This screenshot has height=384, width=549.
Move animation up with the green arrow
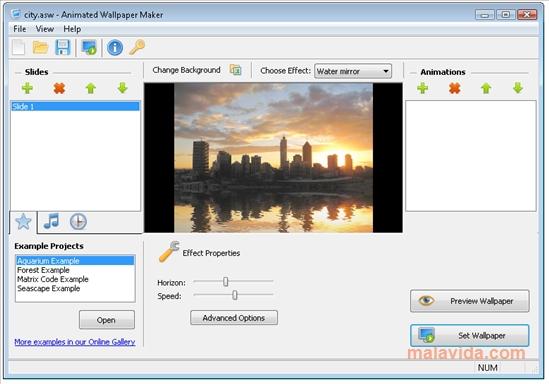pos(486,88)
